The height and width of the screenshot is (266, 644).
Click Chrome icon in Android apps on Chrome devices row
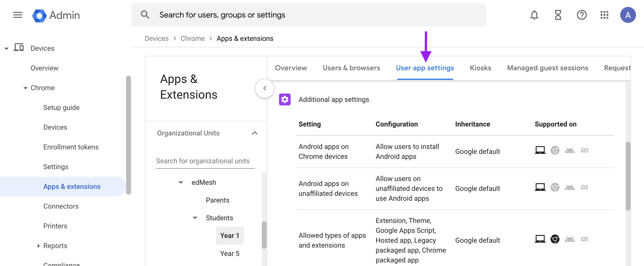555,150
